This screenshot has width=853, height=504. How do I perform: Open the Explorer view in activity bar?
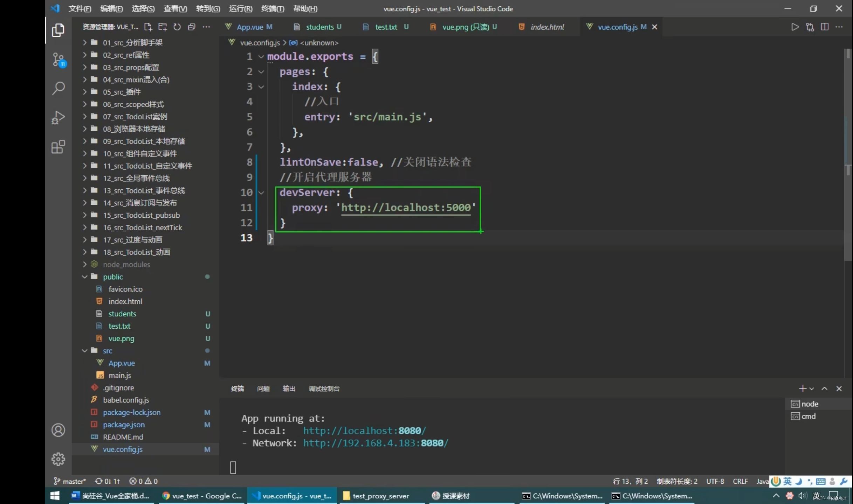[x=58, y=30]
